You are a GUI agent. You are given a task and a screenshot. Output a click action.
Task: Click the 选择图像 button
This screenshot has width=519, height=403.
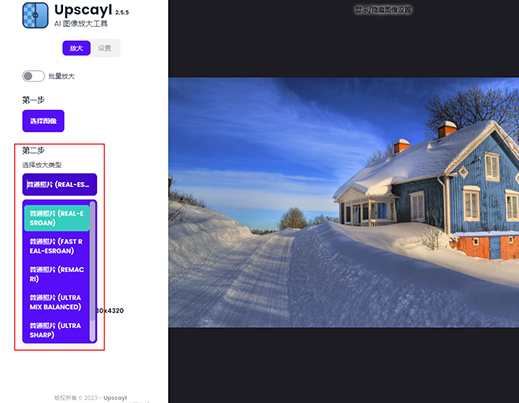tap(43, 121)
